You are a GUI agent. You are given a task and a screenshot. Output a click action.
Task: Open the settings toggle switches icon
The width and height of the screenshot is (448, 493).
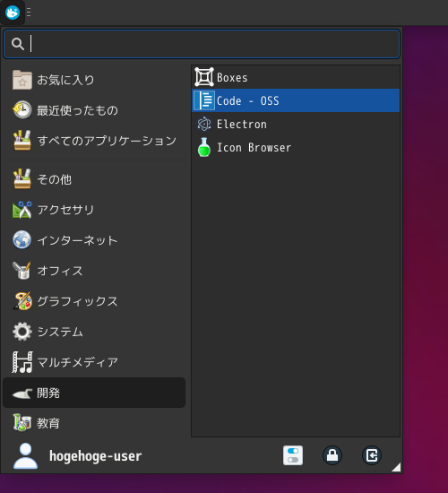tap(293, 455)
